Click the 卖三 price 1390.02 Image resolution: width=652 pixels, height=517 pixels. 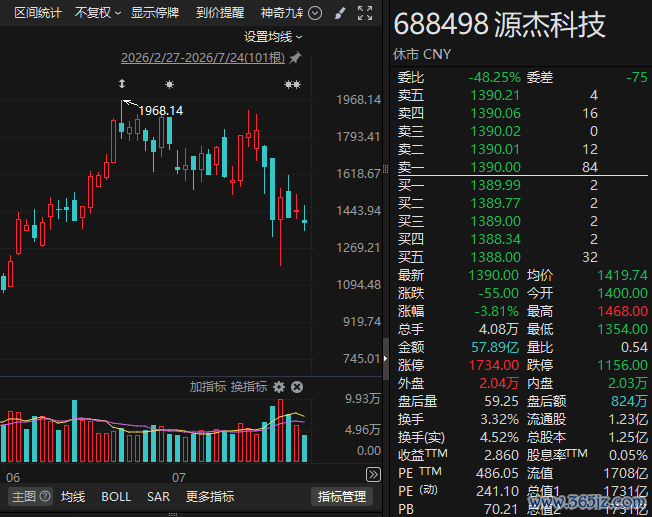(x=495, y=131)
